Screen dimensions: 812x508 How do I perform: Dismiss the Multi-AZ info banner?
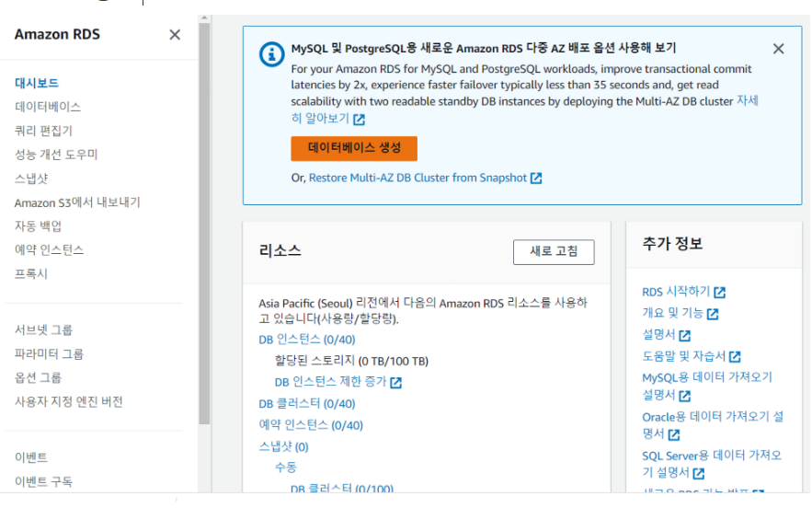click(778, 49)
